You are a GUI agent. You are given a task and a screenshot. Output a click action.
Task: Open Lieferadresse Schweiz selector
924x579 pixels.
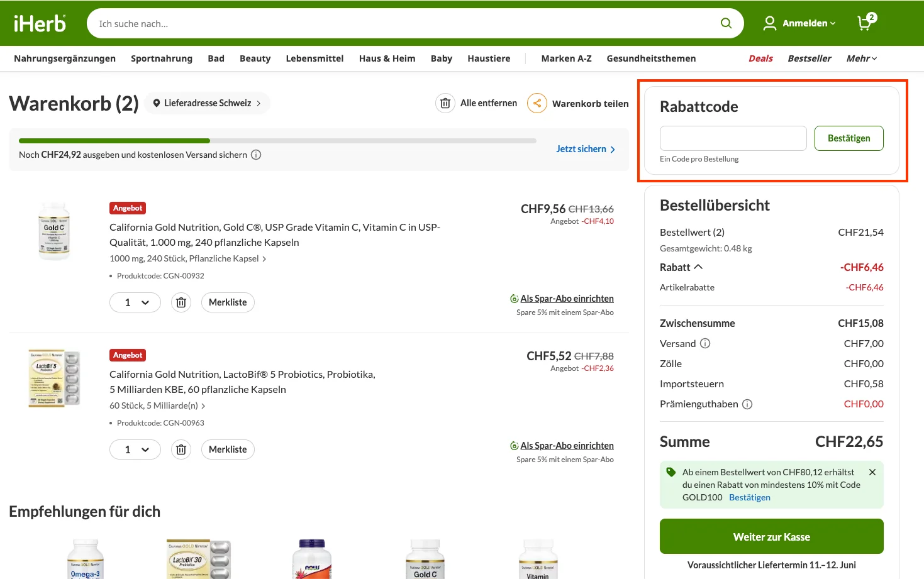click(x=208, y=103)
